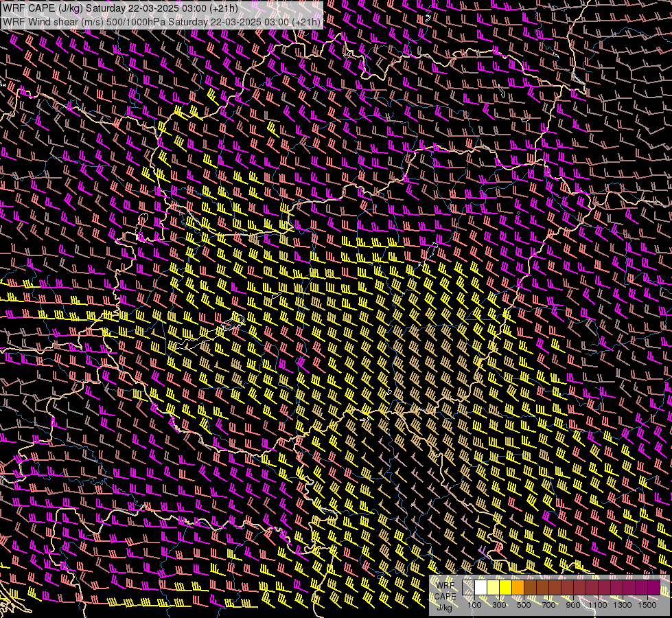The width and height of the screenshot is (672, 618).
Task: Click the J/kg unit label in legend
Action: (x=445, y=608)
